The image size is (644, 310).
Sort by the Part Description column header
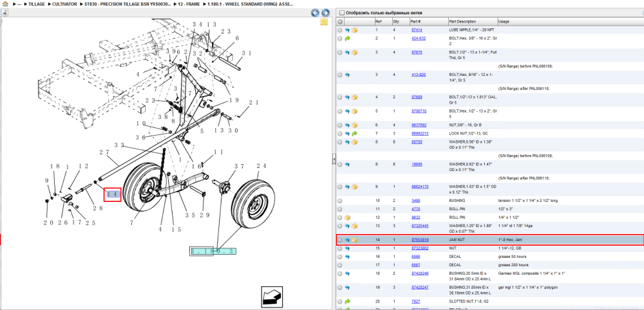[462, 21]
